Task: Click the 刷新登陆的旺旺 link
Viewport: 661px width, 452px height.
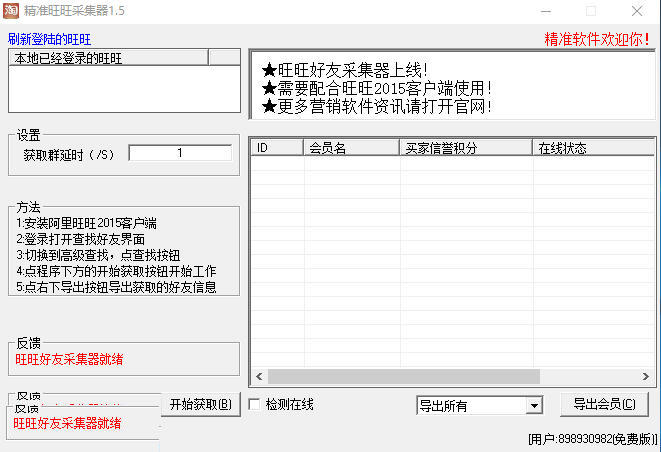Action: pyautogui.click(x=49, y=39)
